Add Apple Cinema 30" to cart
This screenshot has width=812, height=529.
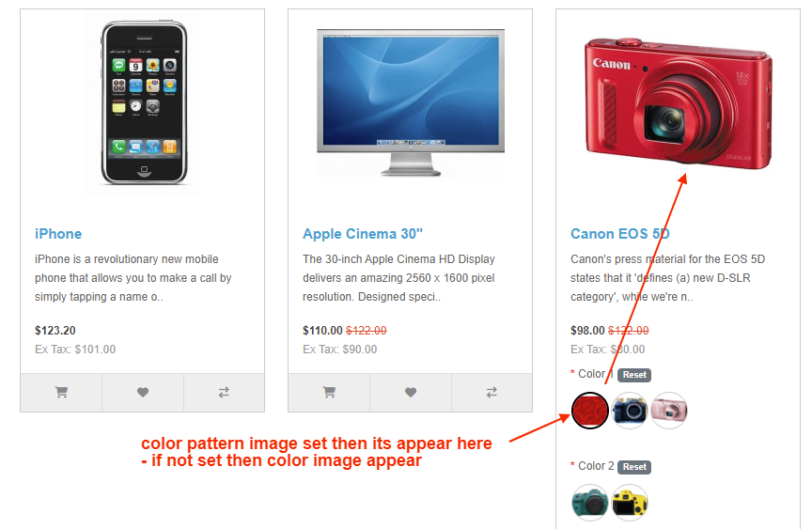tap(329, 393)
